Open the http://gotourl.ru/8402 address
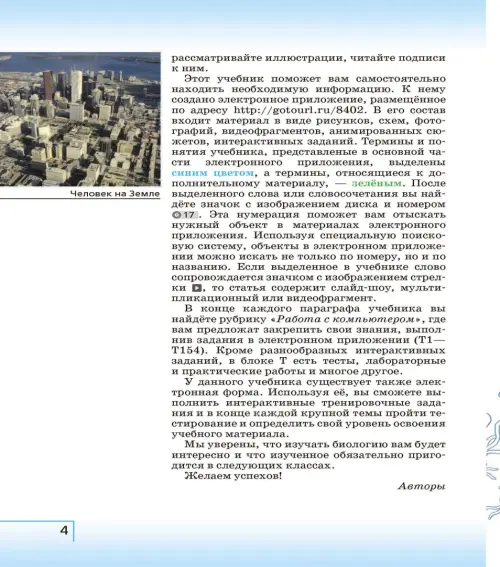Viewport: 500px width, 567px height. pyautogui.click(x=298, y=110)
